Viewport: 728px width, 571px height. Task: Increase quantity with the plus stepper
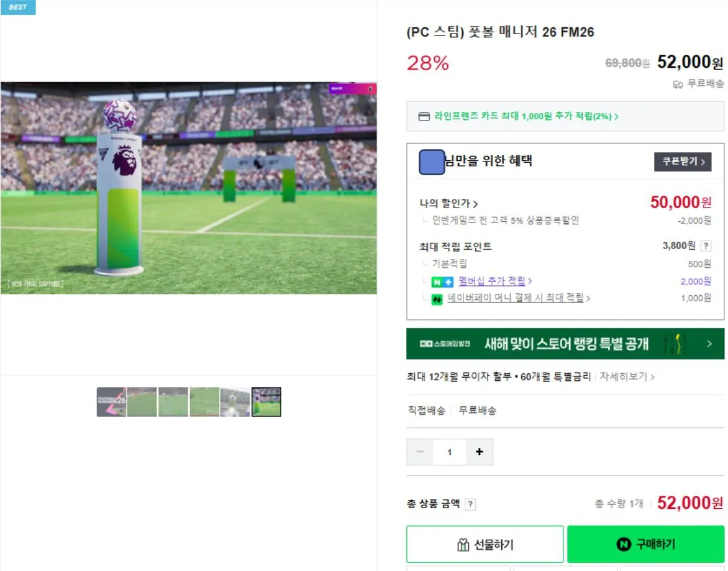tap(479, 452)
